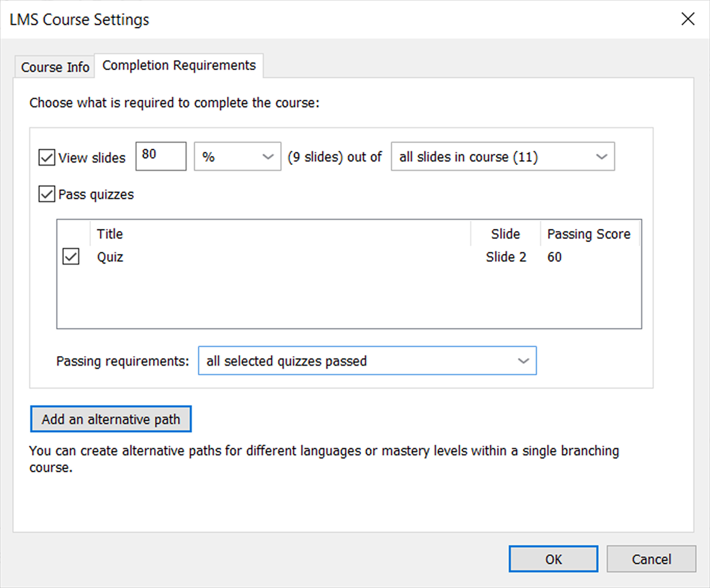Click the Add an alternative path button
Screen dimensions: 710x588
[111, 418]
